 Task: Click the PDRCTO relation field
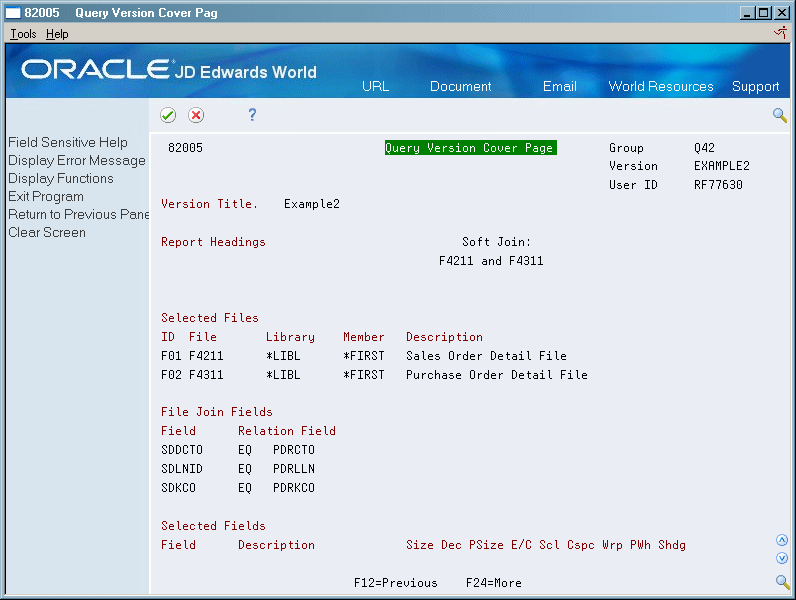(294, 450)
